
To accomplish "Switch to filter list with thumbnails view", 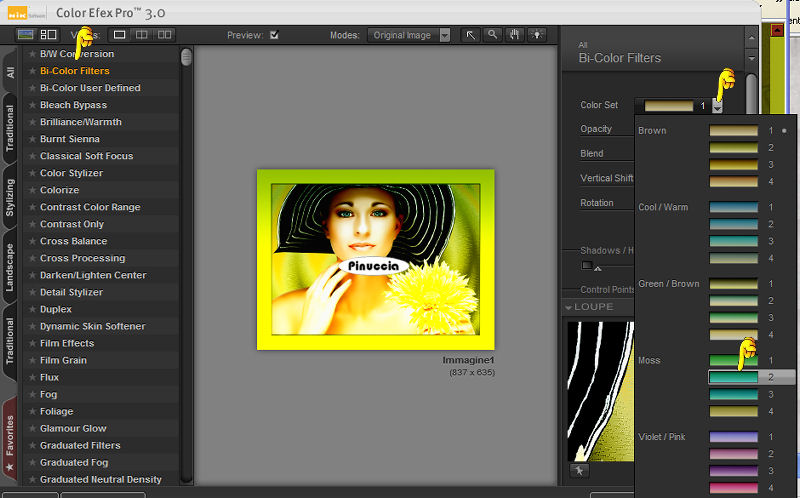I will pyautogui.click(x=48, y=34).
